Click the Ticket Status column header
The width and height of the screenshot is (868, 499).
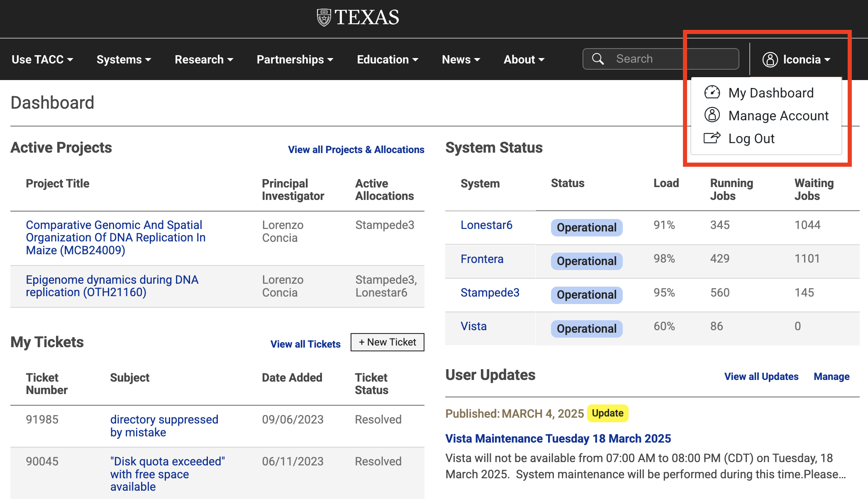point(371,384)
